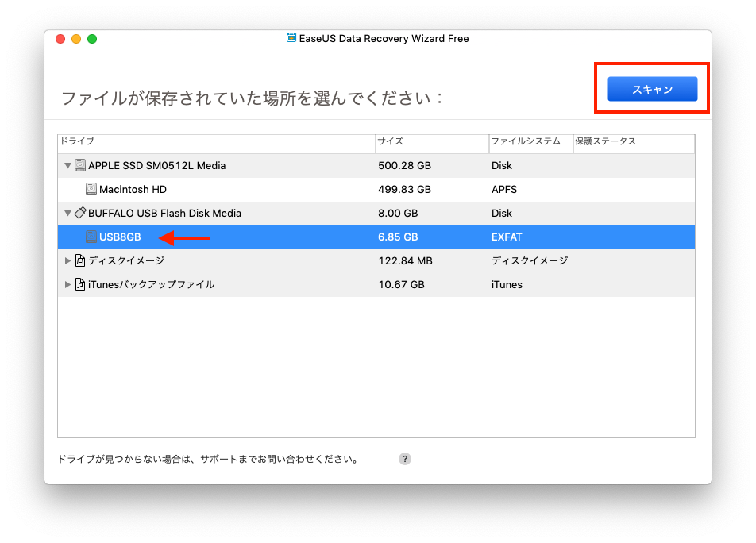
Task: Click the 保護ステータス column header
Action: (632, 142)
